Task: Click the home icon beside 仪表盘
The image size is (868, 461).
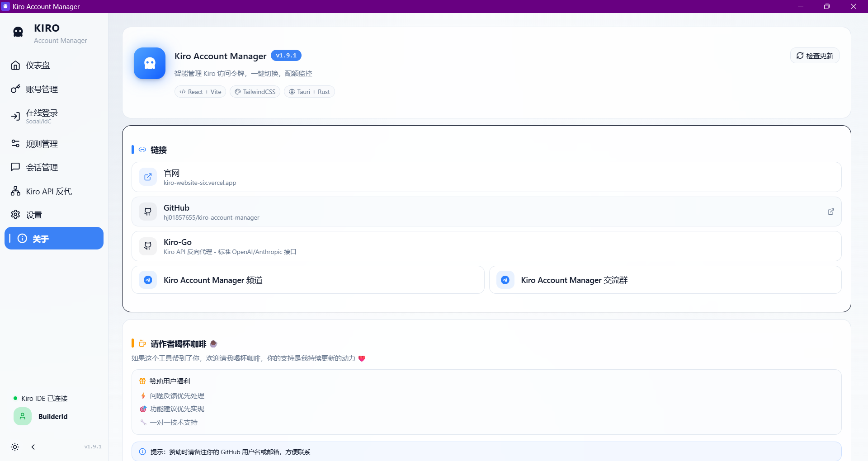Action: (15, 66)
